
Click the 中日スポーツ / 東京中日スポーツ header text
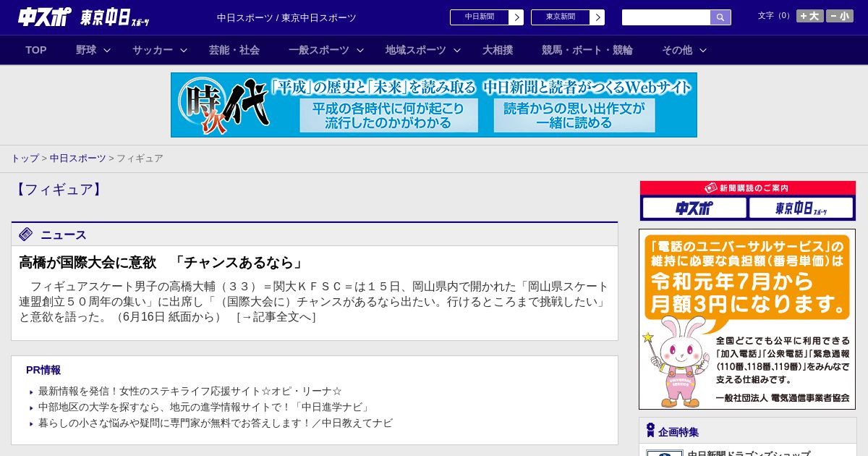(x=286, y=17)
